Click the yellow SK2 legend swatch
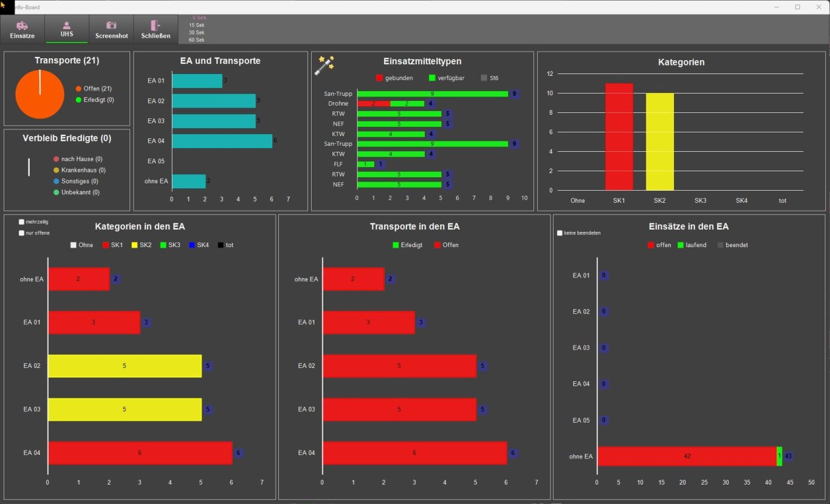 pyautogui.click(x=134, y=245)
